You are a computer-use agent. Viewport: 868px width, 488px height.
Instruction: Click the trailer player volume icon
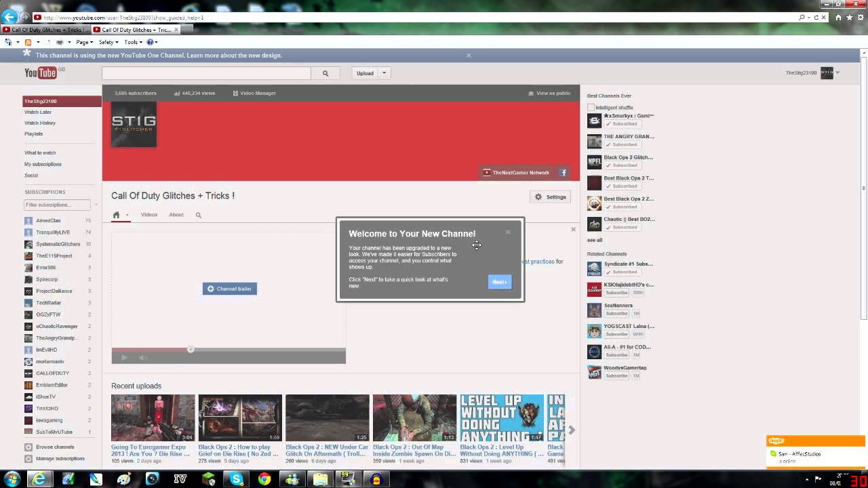point(142,357)
